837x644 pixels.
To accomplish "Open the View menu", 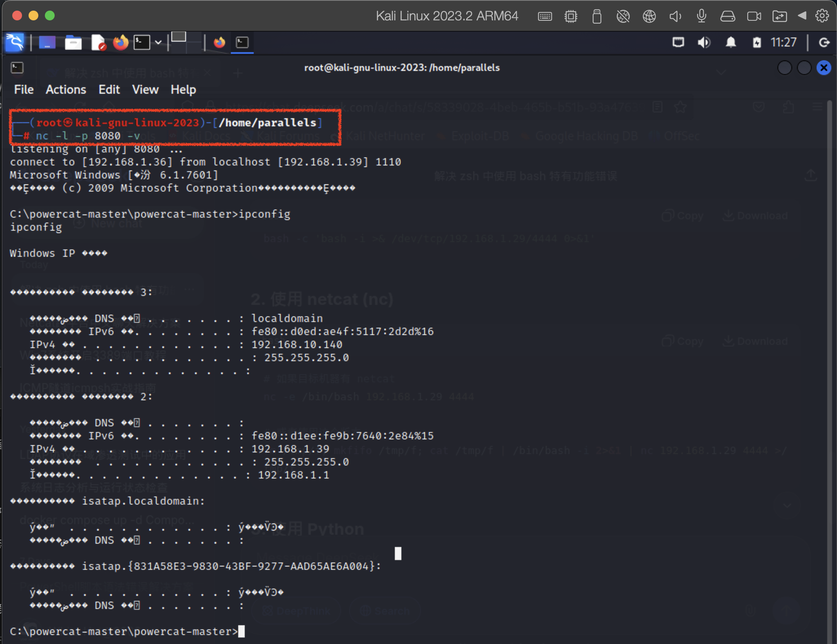I will [x=145, y=90].
